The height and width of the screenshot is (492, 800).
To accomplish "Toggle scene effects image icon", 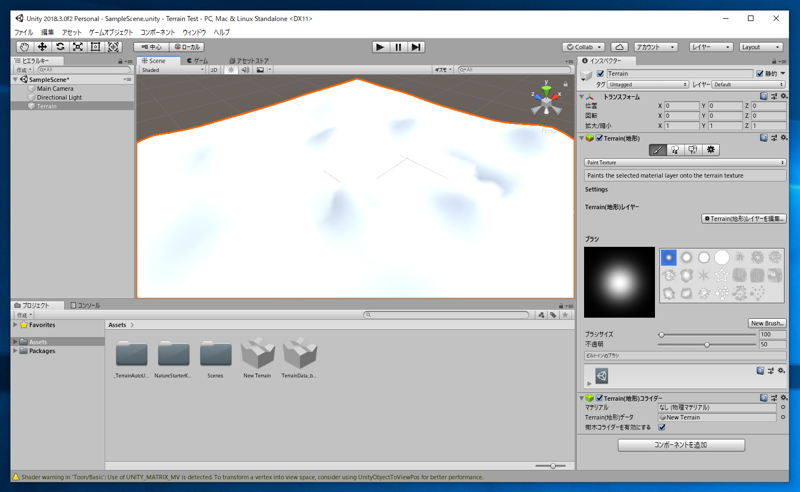I will [x=260, y=70].
